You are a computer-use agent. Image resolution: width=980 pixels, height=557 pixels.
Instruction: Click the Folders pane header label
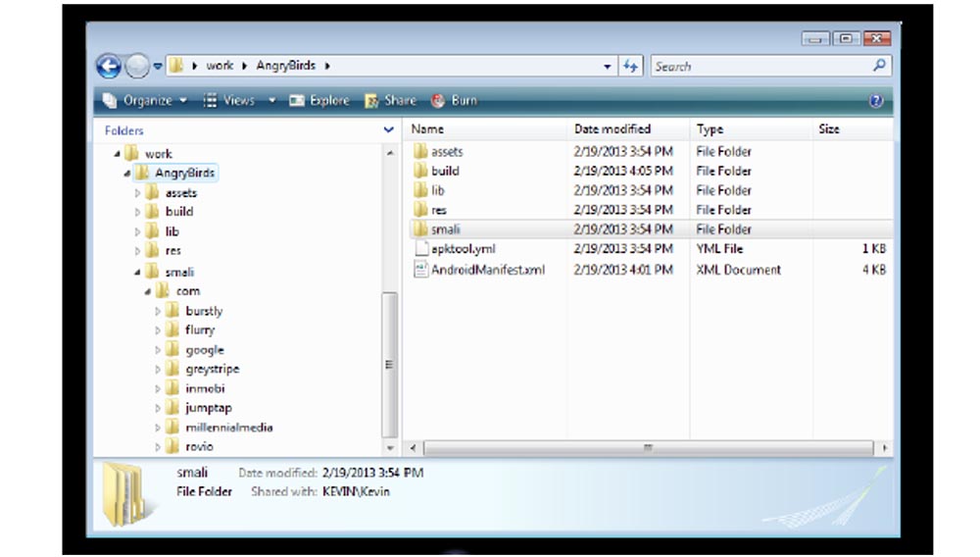[x=123, y=130]
